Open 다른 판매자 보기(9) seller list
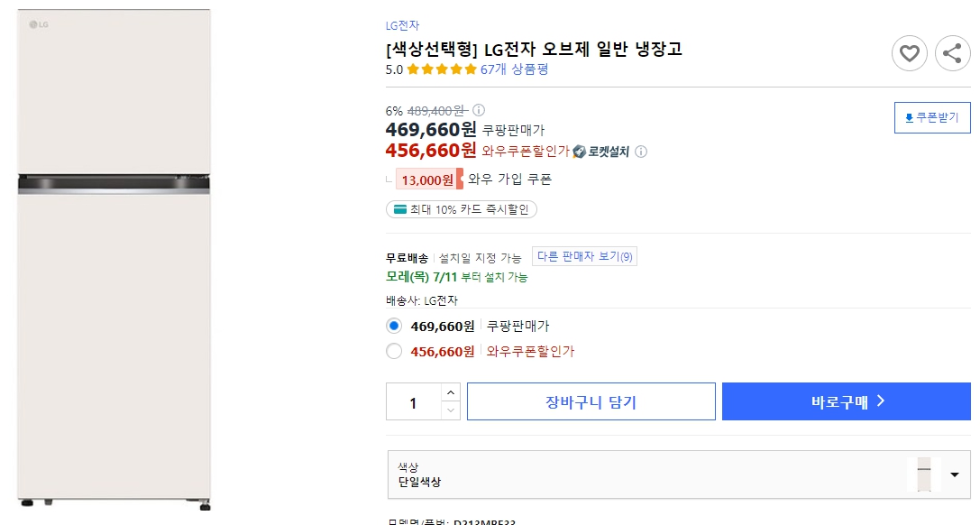 (584, 256)
